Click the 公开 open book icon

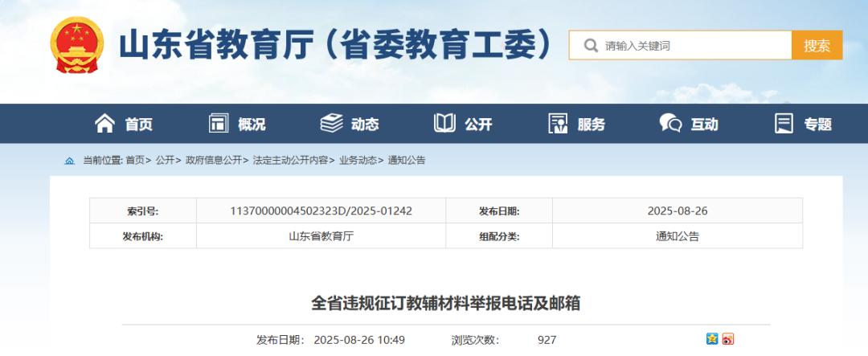(x=445, y=123)
